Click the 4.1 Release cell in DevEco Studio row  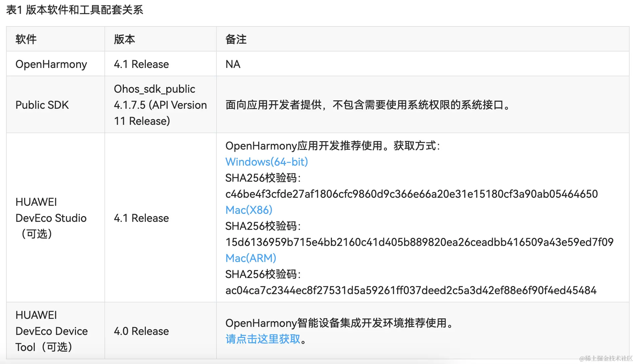point(160,218)
